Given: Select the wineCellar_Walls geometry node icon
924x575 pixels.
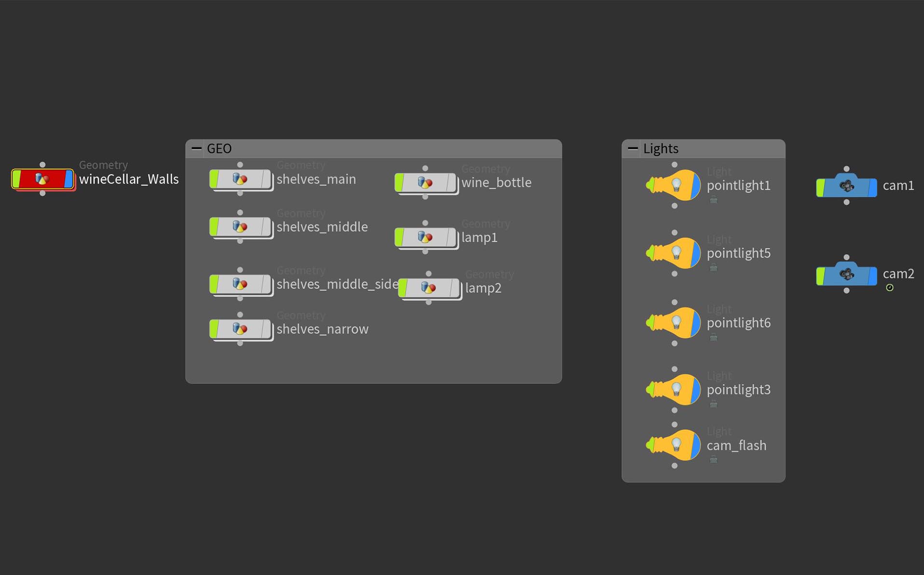Looking at the screenshot, I should pyautogui.click(x=42, y=179).
